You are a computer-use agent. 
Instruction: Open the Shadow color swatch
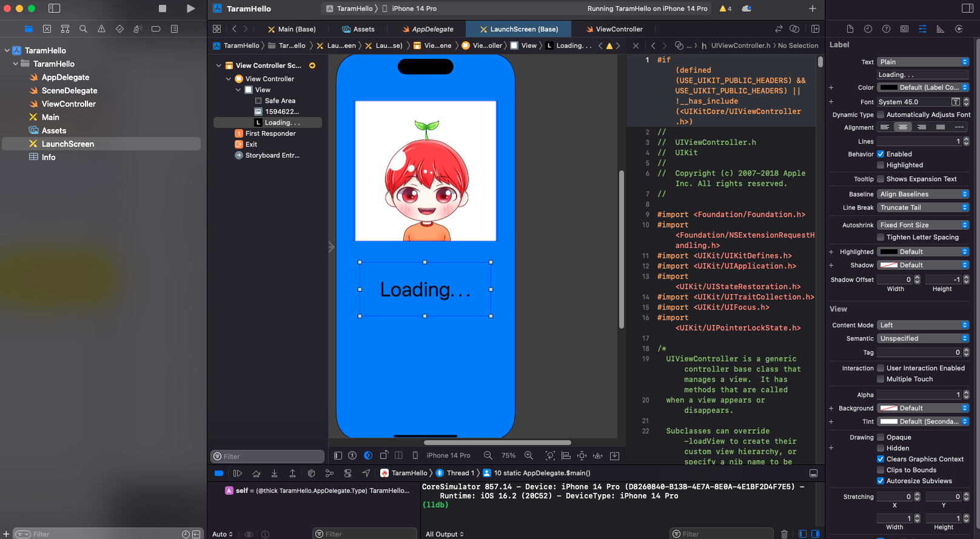tap(889, 265)
